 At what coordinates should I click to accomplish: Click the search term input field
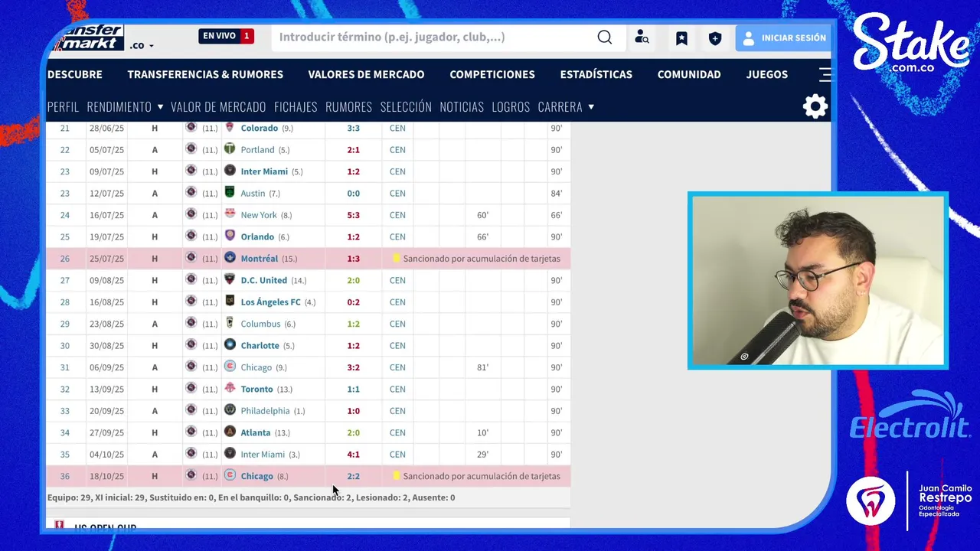click(433, 37)
